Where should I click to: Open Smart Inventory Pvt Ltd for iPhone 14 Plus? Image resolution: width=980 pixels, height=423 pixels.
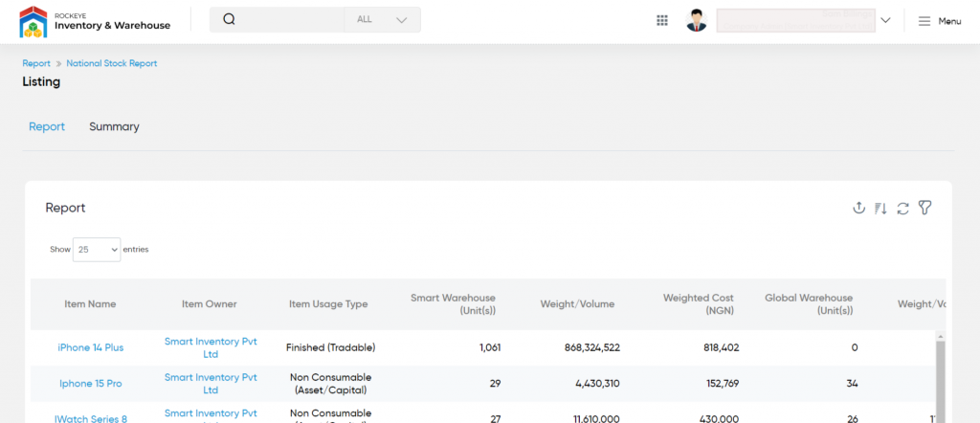click(211, 348)
